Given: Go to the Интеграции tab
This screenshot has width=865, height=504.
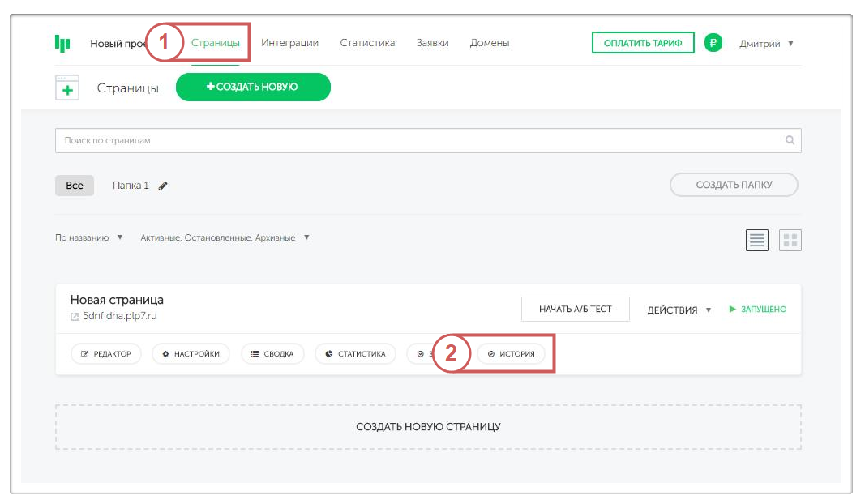Looking at the screenshot, I should click(289, 43).
